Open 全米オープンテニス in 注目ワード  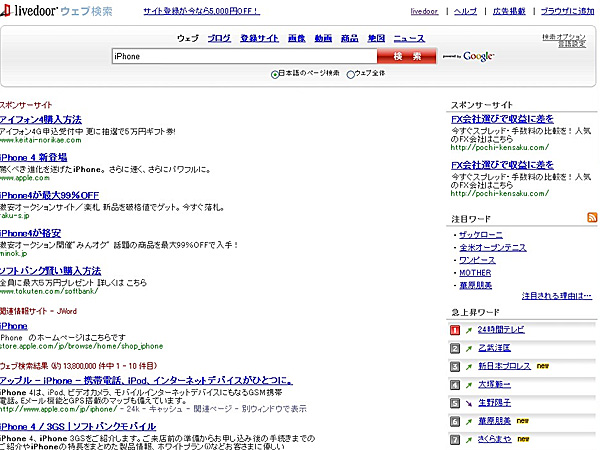493,248
